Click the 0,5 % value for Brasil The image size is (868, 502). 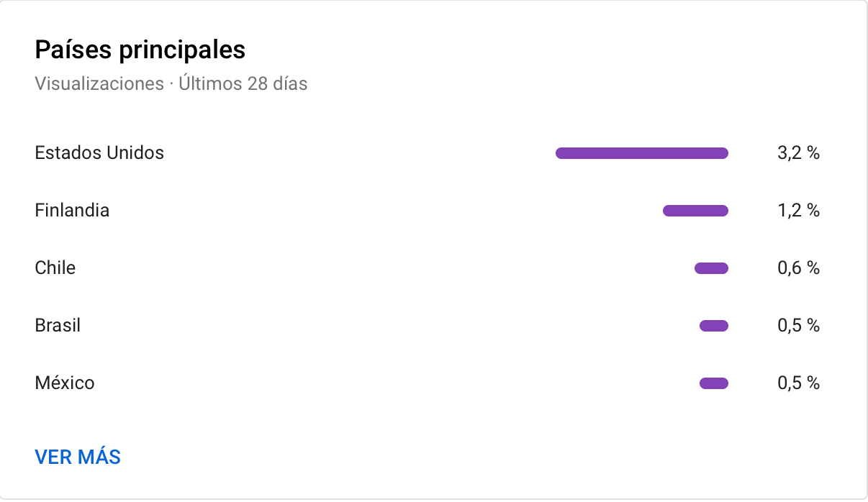pyautogui.click(x=798, y=326)
